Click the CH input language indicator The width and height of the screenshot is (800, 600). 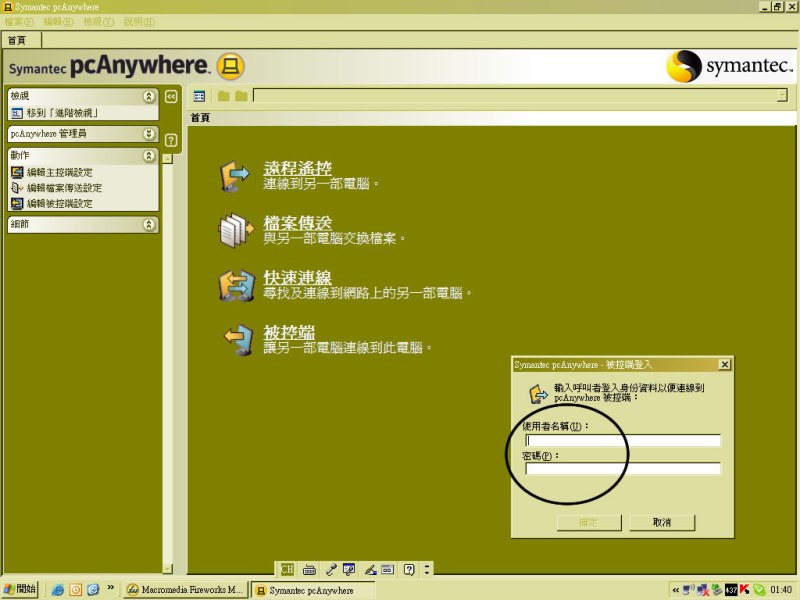(x=287, y=569)
